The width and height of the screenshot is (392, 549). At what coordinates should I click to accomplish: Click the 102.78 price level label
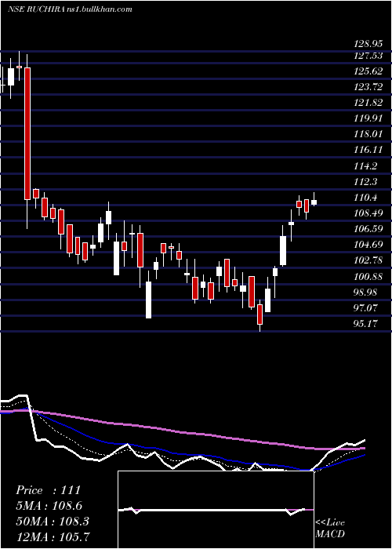pyautogui.click(x=368, y=260)
